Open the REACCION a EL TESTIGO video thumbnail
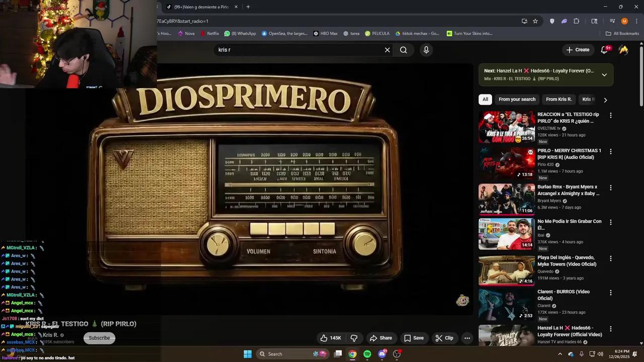Image resolution: width=644 pixels, height=362 pixels. point(507,127)
